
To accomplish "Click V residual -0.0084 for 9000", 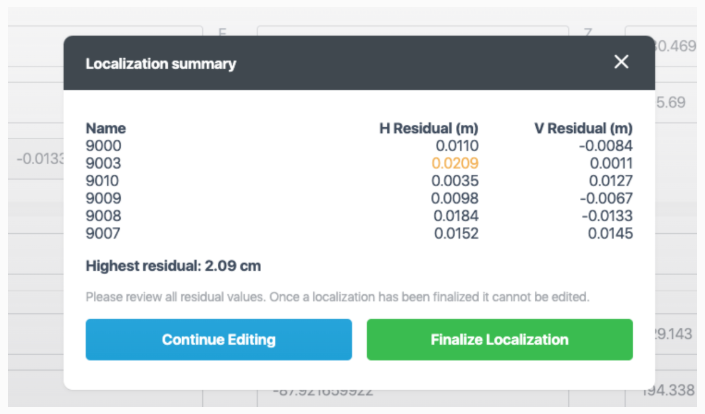I will (606, 146).
